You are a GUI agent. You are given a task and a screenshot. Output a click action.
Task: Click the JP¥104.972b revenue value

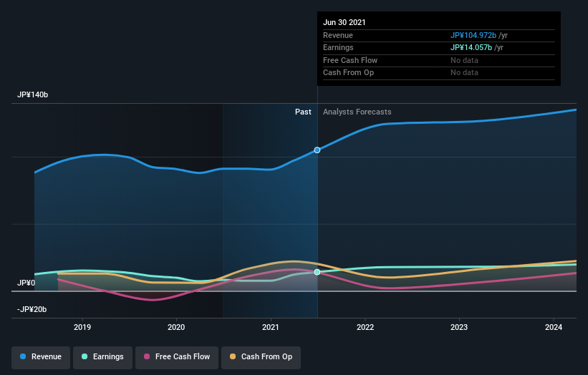tap(473, 35)
